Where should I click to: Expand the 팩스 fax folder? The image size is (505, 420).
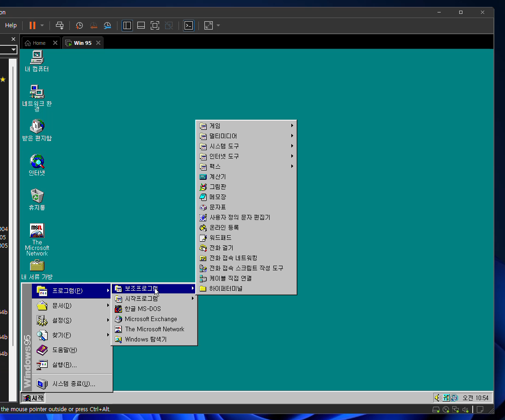click(x=246, y=166)
